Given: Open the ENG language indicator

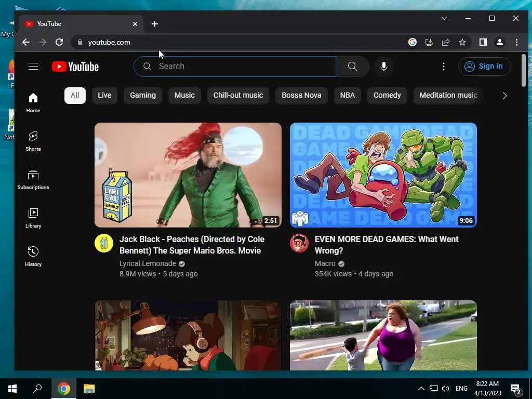Looking at the screenshot, I should [461, 389].
